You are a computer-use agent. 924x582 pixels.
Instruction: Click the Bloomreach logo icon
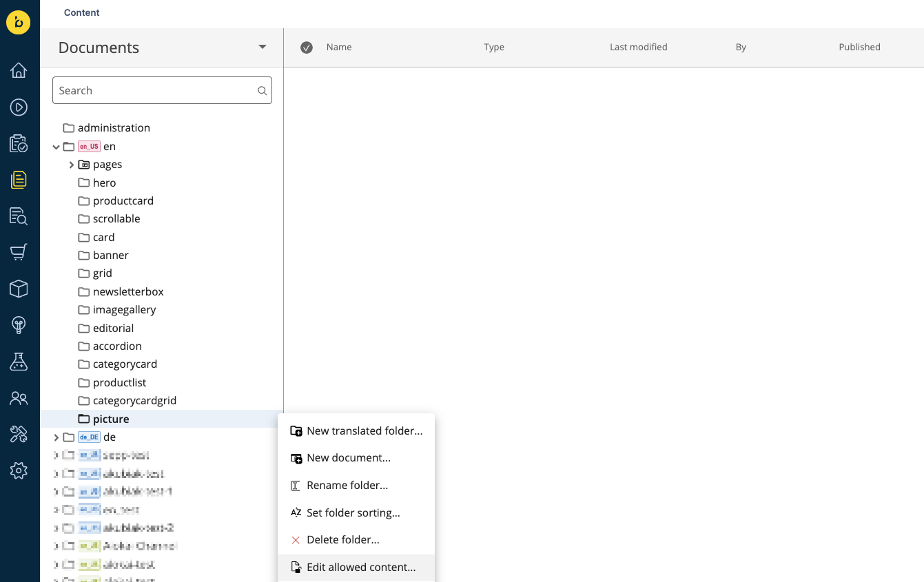click(19, 22)
